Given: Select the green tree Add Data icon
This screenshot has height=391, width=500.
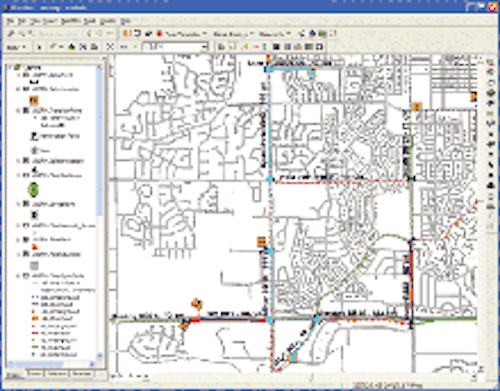Looking at the screenshot, I should point(71,47).
